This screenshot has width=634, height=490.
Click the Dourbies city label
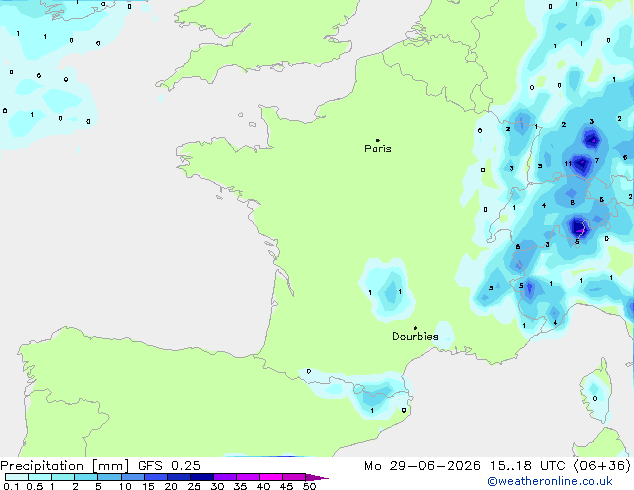(415, 336)
